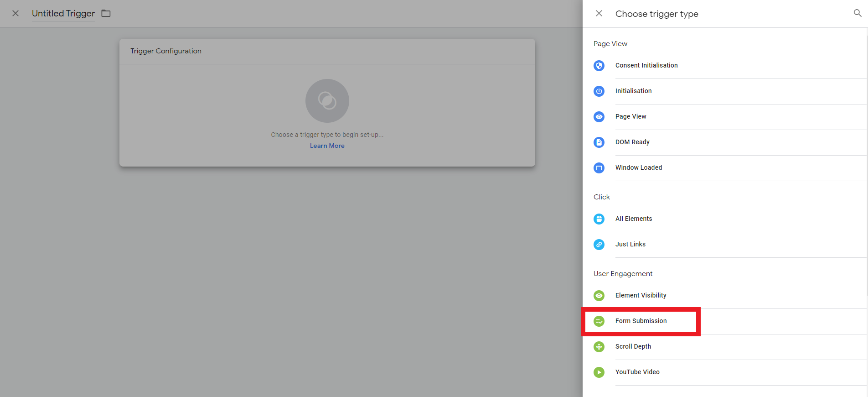Click the folder icon beside trigger name
The image size is (868, 397).
106,13
